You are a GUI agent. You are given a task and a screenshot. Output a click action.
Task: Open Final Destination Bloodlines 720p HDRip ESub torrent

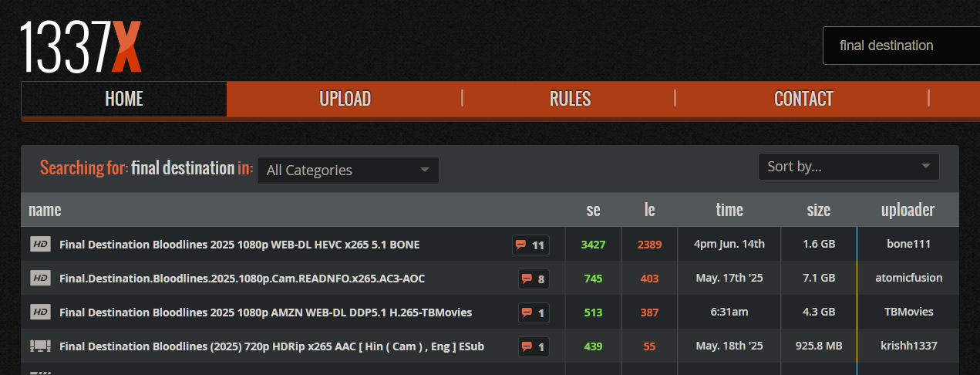(271, 346)
